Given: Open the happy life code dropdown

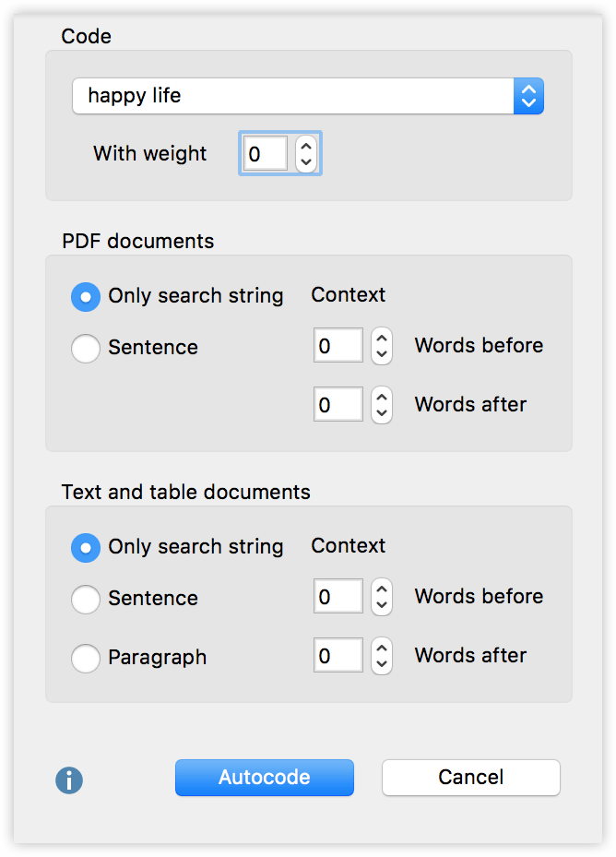Looking at the screenshot, I should [308, 96].
